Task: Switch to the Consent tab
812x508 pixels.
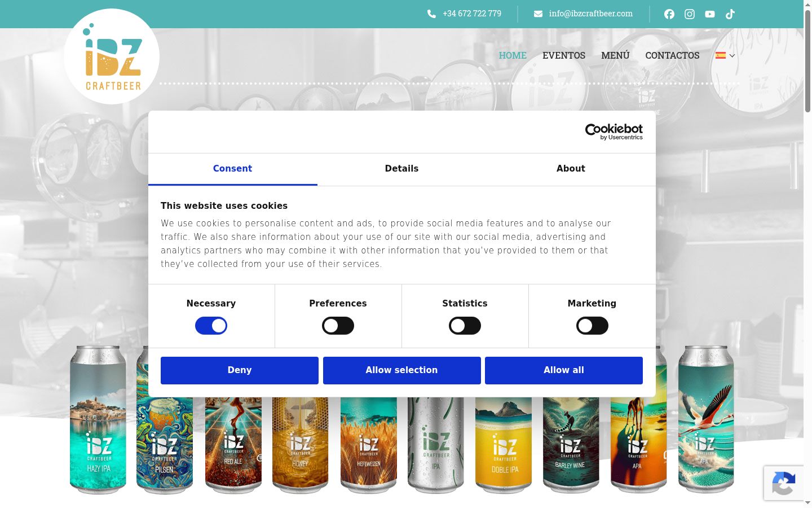Action: pos(232,169)
